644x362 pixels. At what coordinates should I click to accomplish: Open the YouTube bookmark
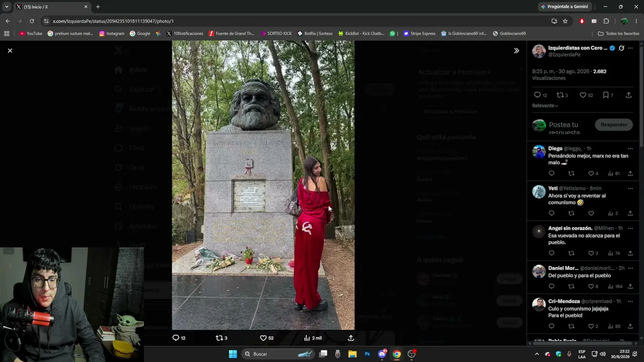[31, 34]
